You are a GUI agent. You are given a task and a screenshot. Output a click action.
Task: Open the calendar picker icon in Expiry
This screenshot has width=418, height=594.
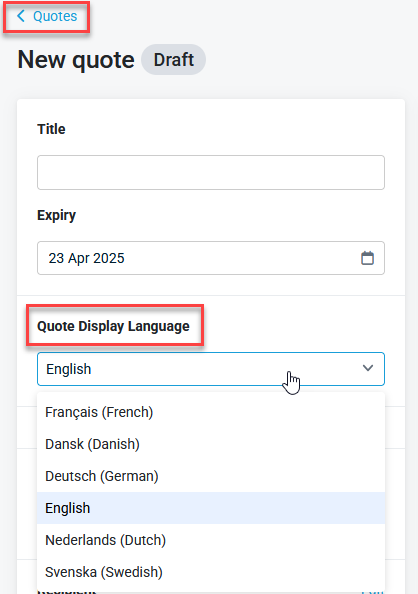[x=367, y=258]
